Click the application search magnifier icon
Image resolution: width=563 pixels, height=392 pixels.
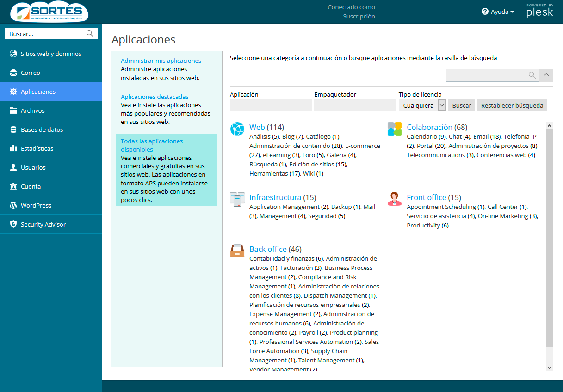point(532,75)
